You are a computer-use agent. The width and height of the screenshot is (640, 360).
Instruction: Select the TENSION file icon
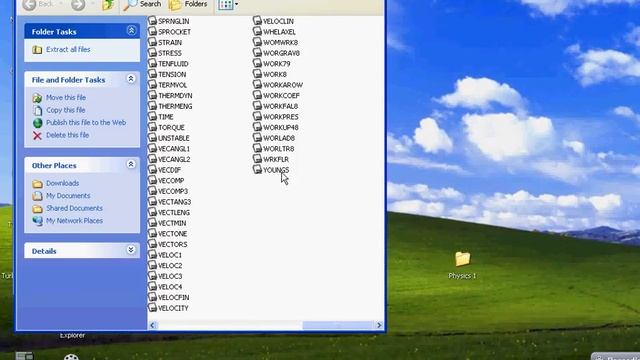pyautogui.click(x=152, y=73)
